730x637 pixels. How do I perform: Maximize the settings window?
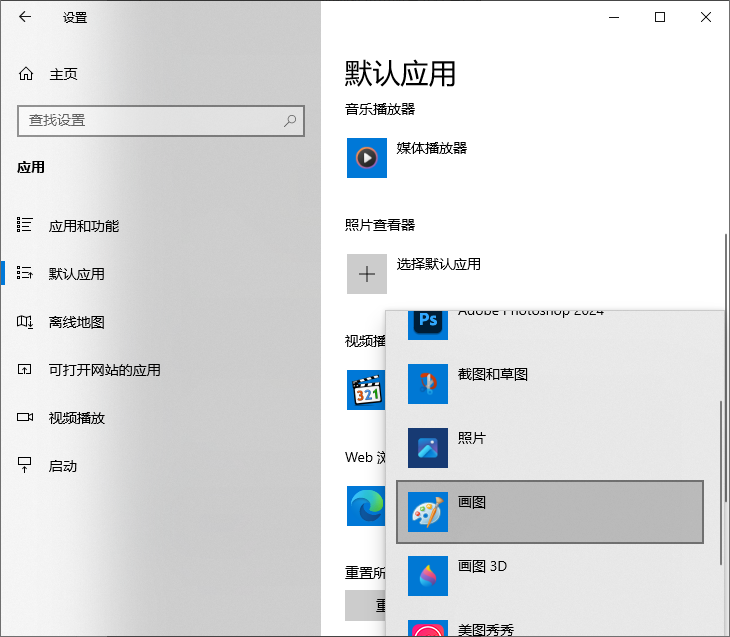[660, 17]
